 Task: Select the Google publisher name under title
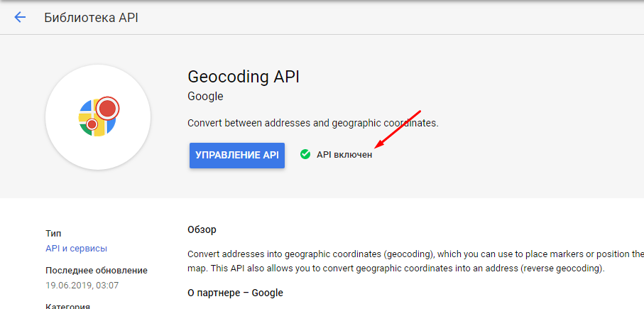click(205, 97)
